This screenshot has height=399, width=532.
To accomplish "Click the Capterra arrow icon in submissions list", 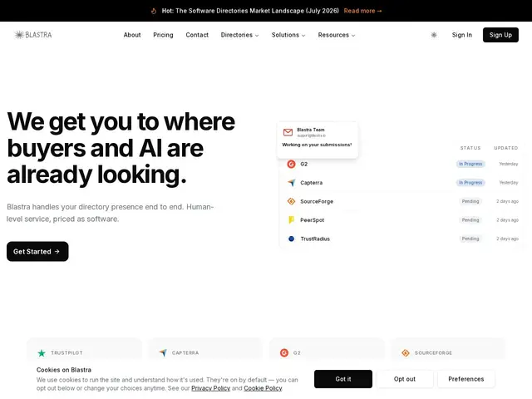I will 291,183.
